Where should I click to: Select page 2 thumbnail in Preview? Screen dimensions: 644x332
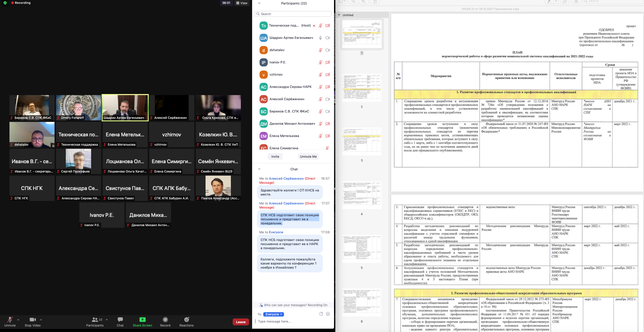(362, 88)
